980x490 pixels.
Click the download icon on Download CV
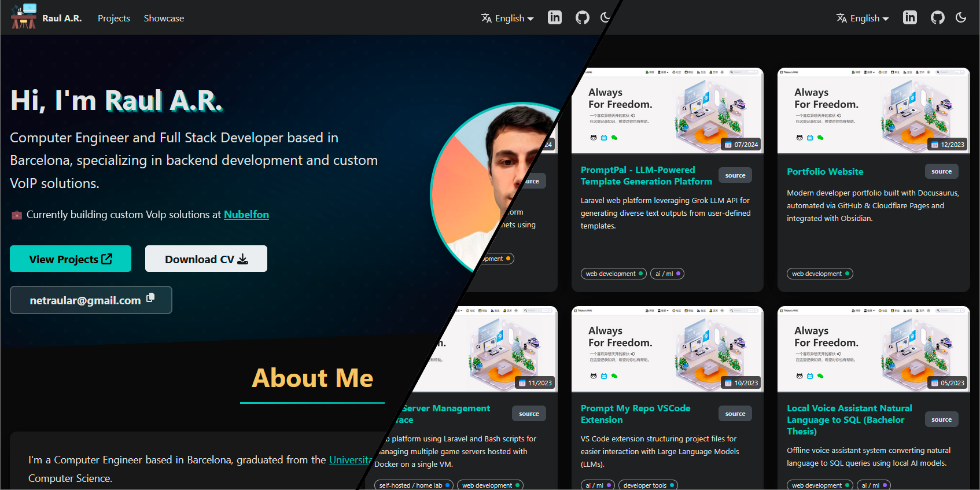click(243, 259)
